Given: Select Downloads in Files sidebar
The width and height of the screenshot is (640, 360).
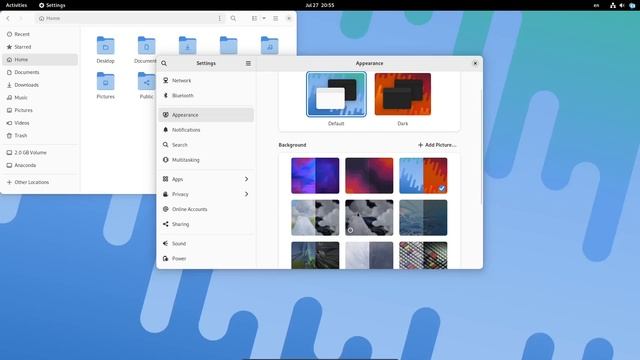Looking at the screenshot, I should (40, 85).
